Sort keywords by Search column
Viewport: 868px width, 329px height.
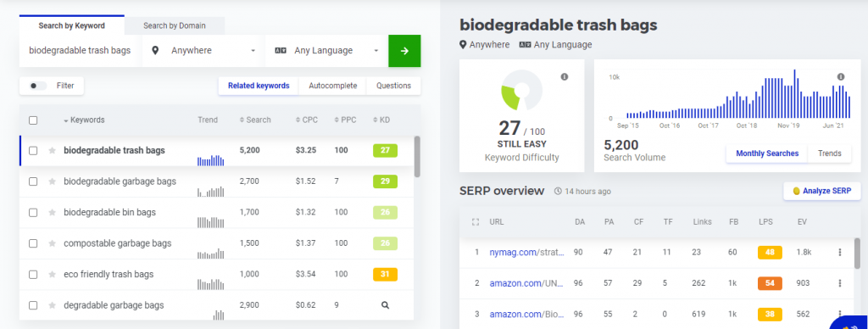click(255, 120)
